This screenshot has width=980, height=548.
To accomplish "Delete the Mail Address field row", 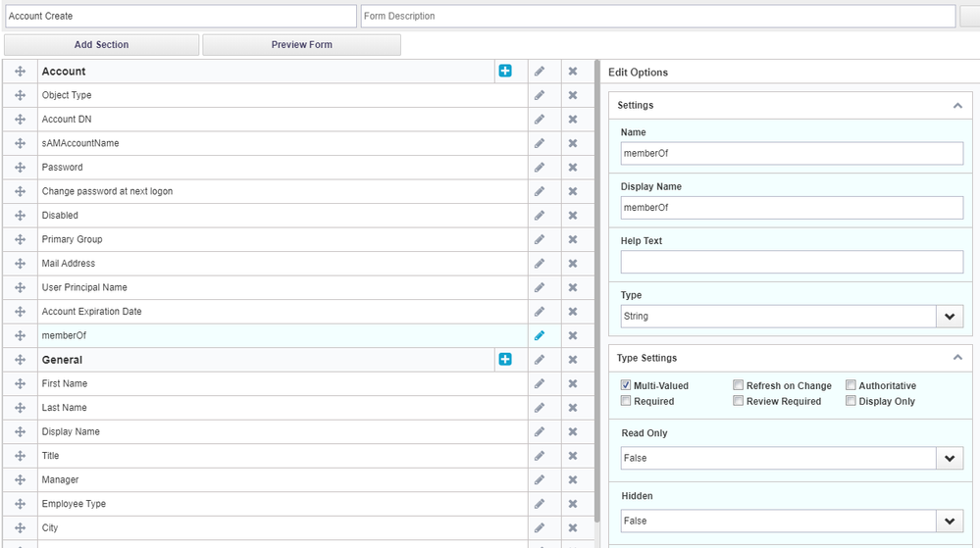I will pos(573,264).
